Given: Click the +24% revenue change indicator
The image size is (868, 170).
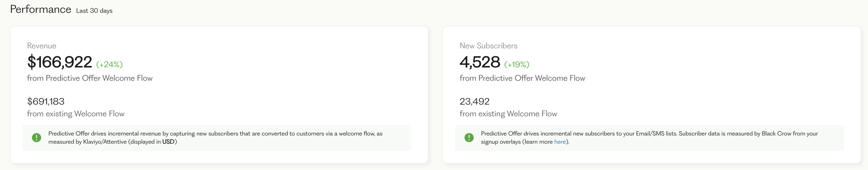Looking at the screenshot, I should 109,64.
